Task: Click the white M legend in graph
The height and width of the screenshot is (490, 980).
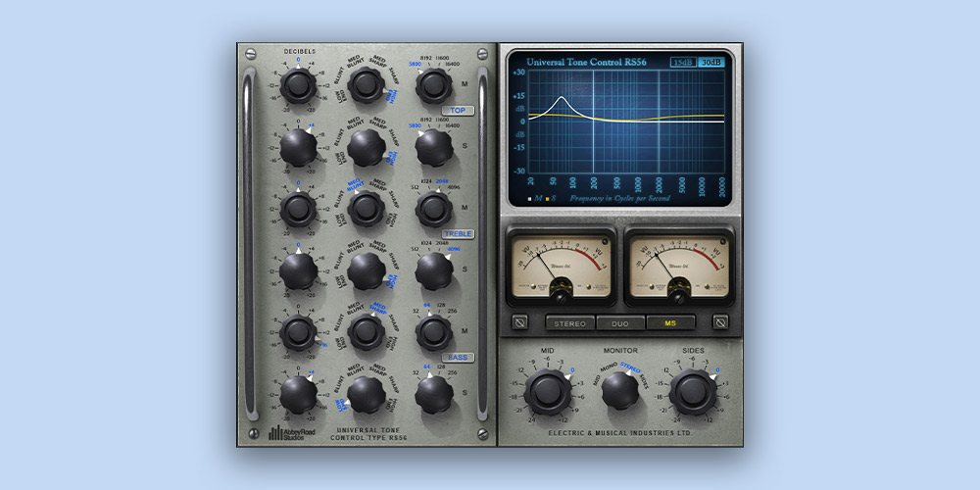Action: [x=534, y=198]
